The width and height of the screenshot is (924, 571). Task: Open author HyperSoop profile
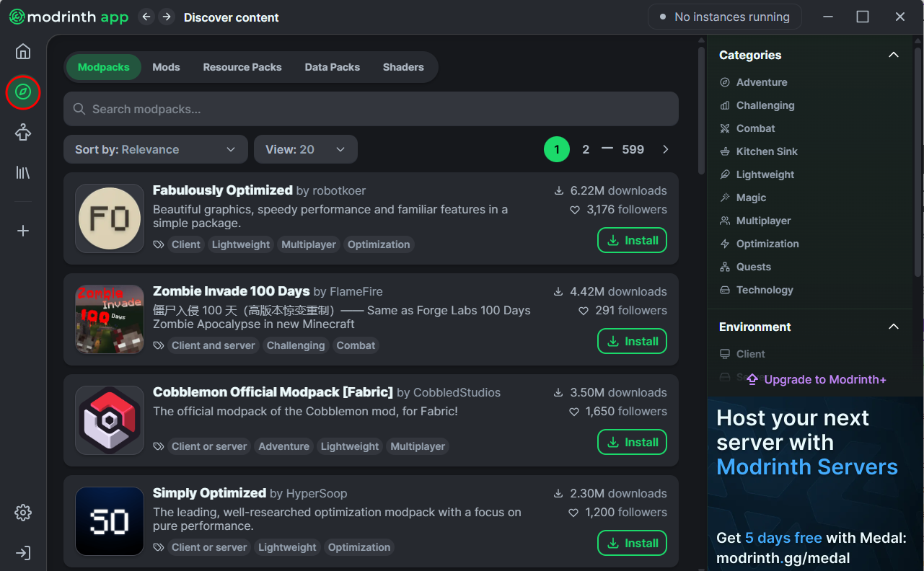tap(317, 494)
